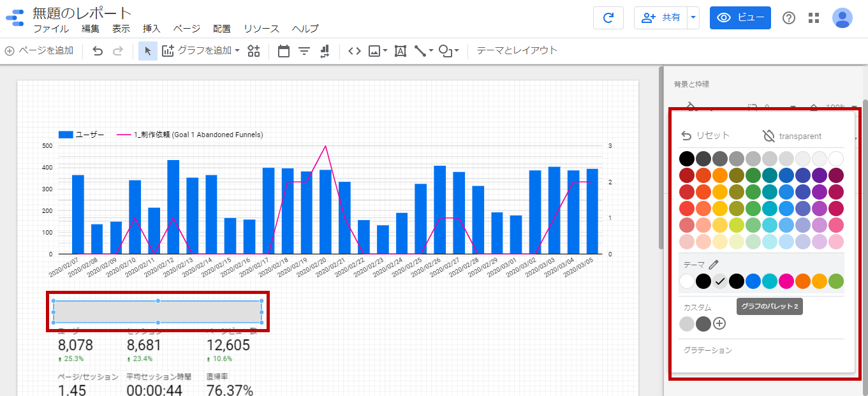Open the help menu icon
The image size is (868, 396).
pos(789,18)
